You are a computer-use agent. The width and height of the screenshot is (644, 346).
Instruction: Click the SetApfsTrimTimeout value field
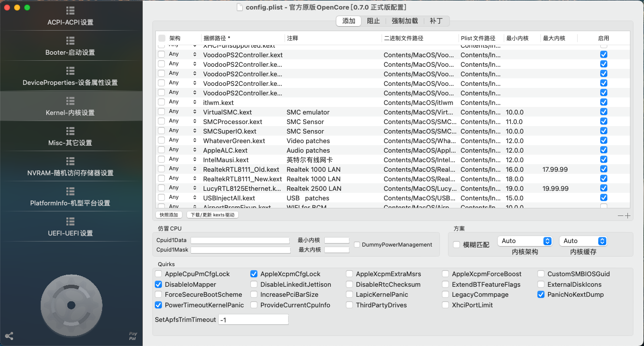point(253,319)
